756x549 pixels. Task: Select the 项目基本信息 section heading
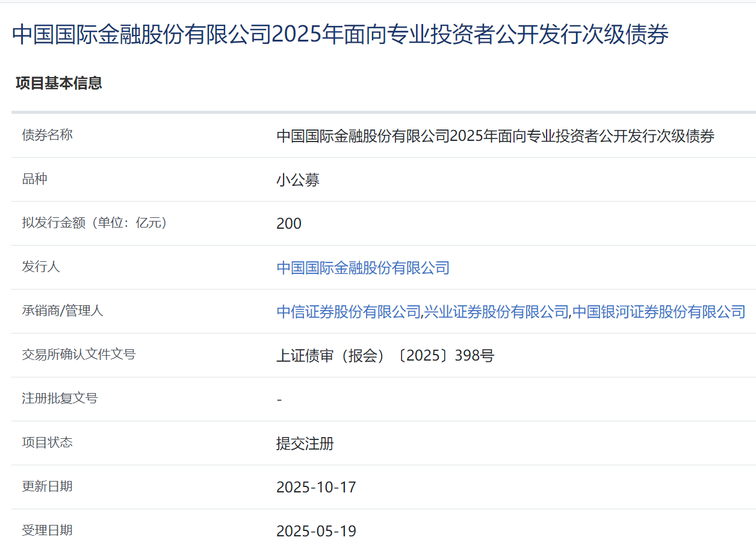(x=59, y=83)
